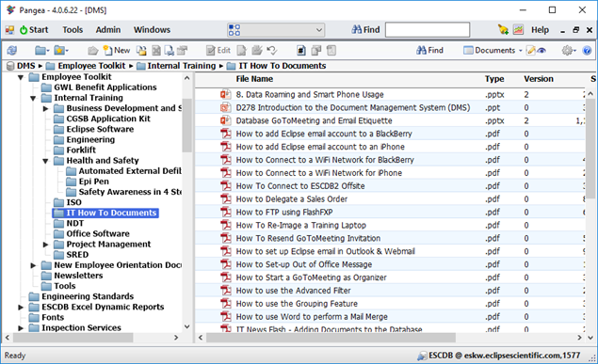Click the File Name column header
Image resolution: width=598 pixels, height=364 pixels.
[x=254, y=79]
